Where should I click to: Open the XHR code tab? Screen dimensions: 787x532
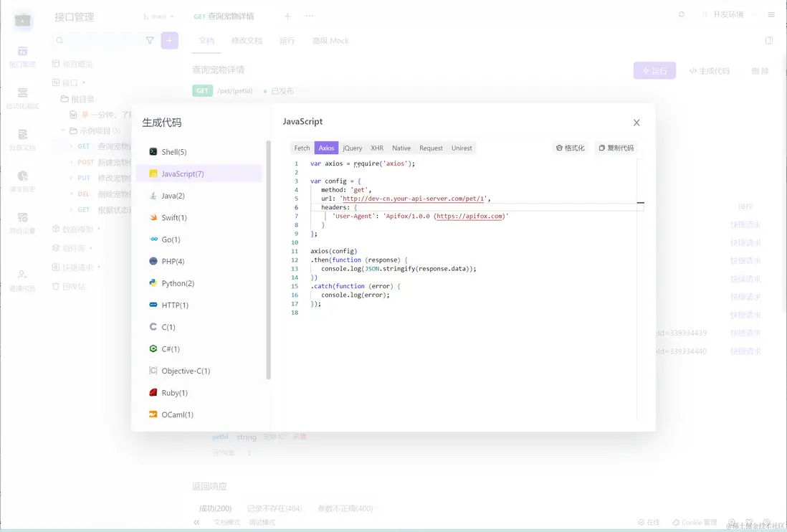click(x=377, y=148)
